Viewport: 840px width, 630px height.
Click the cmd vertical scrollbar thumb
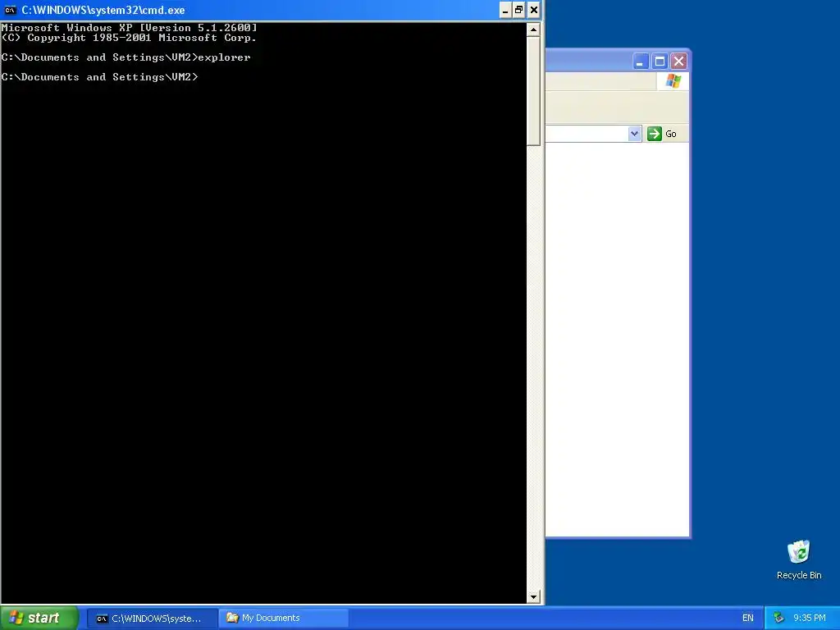tap(533, 91)
